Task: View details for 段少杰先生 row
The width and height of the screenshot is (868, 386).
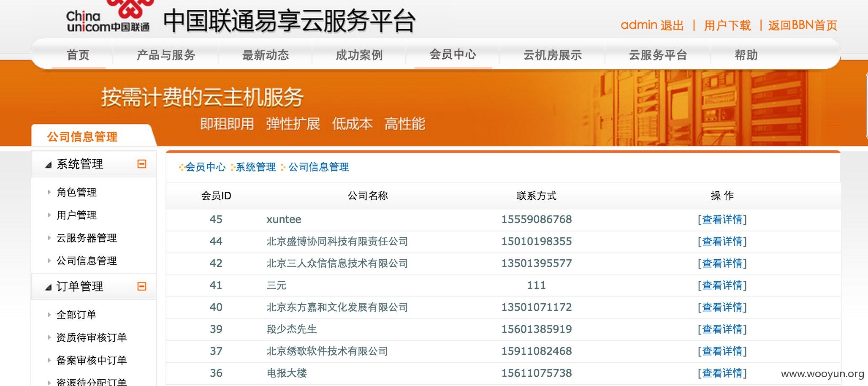Action: coord(722,329)
